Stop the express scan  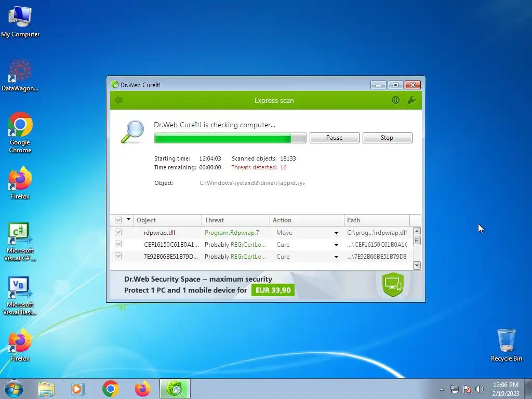387,138
